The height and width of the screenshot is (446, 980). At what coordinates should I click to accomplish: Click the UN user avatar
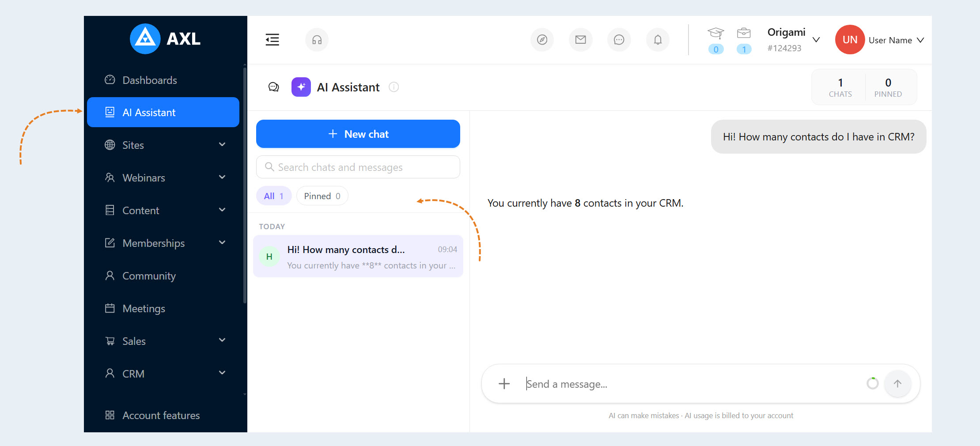click(x=850, y=40)
